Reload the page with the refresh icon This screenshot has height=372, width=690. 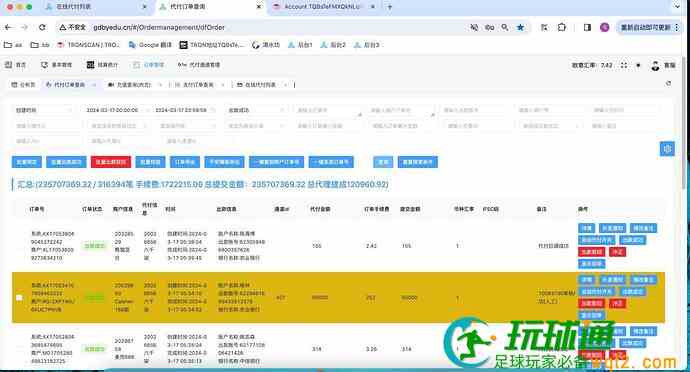(42, 27)
